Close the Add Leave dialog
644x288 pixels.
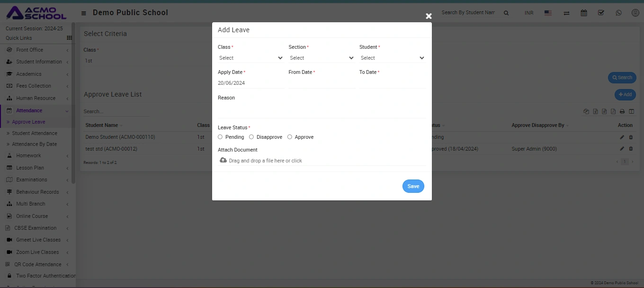pos(429,16)
